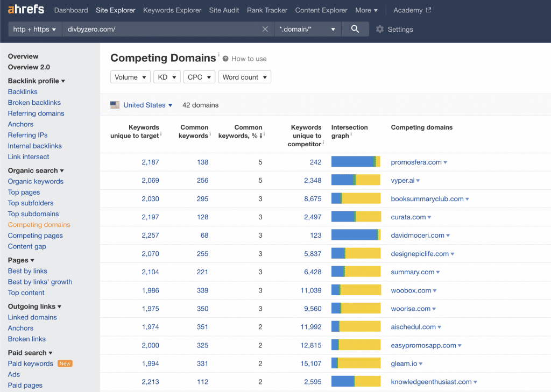Collapse the Outgoing links section
The width and height of the screenshot is (551, 392).
[x=34, y=307]
